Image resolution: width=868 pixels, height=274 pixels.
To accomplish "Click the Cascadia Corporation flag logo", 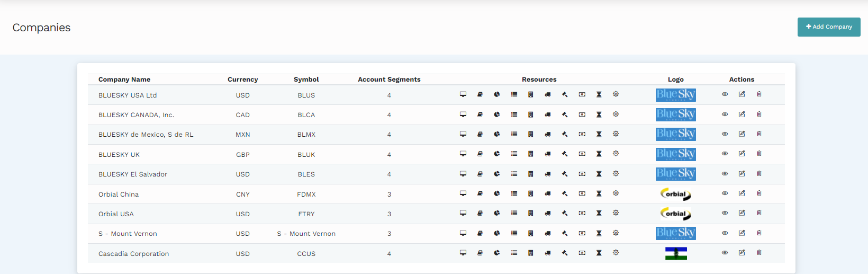I will 676,253.
